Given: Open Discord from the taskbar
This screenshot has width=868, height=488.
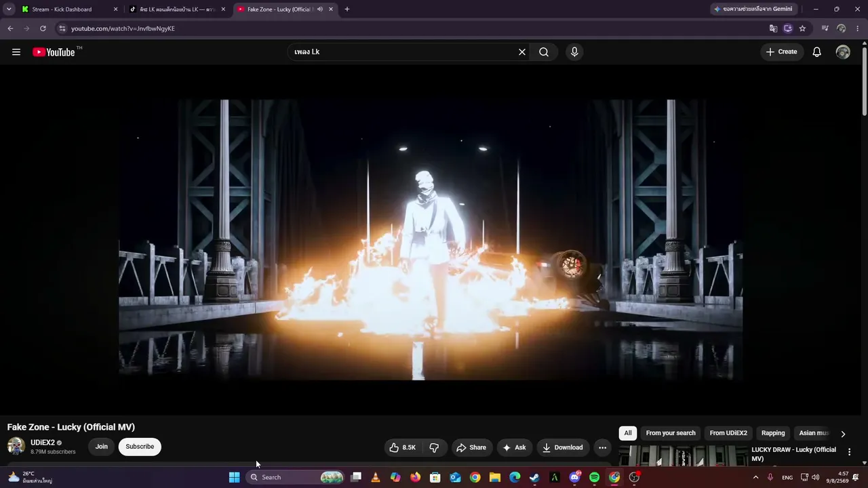Looking at the screenshot, I should click(575, 477).
